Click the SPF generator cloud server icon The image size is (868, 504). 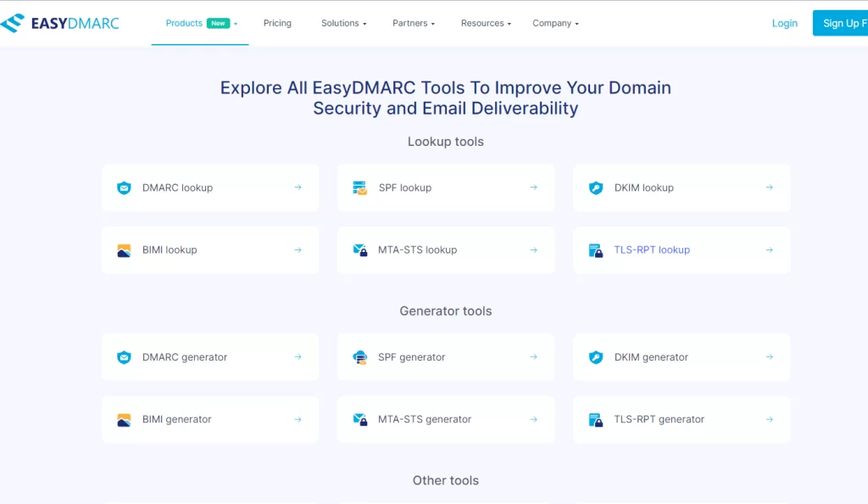(x=359, y=357)
